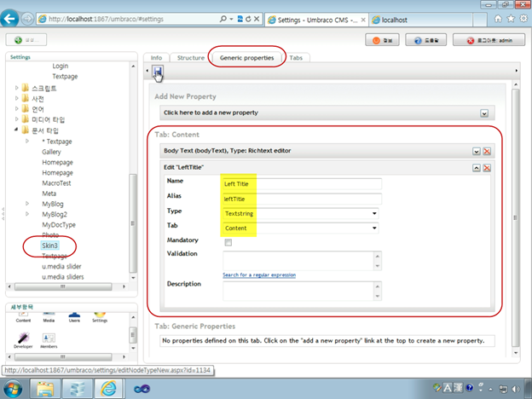Image resolution: width=532 pixels, height=399 pixels.
Task: Open u.media sliders document type
Action: point(63,277)
